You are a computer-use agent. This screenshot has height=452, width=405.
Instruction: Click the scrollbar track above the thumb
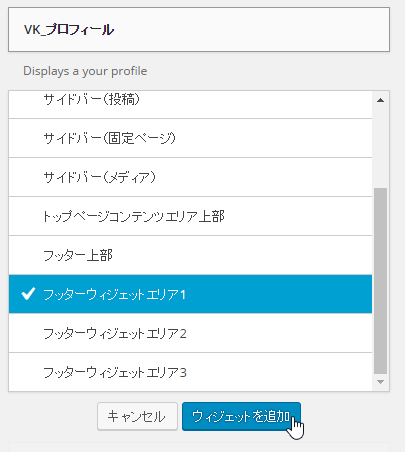tap(380, 147)
